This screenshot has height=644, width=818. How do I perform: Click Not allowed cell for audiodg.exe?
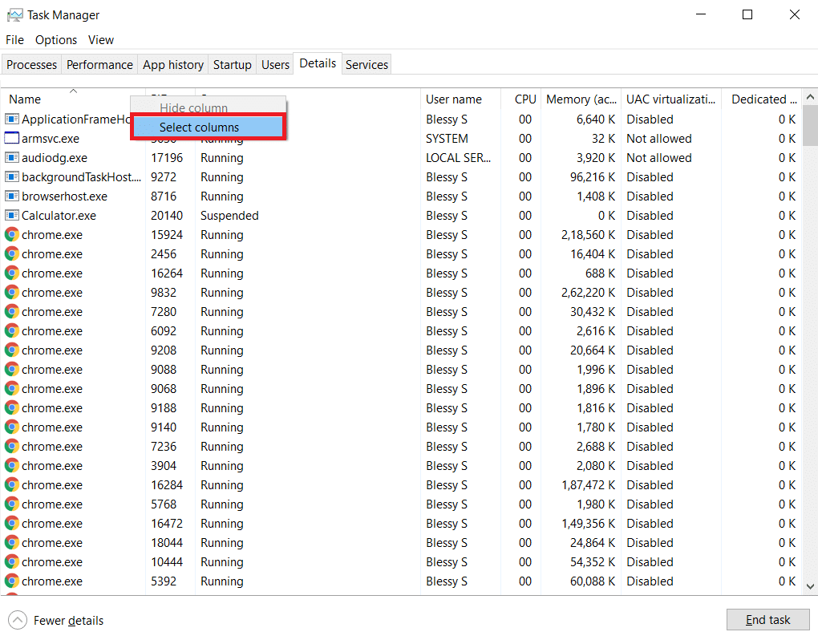point(659,158)
